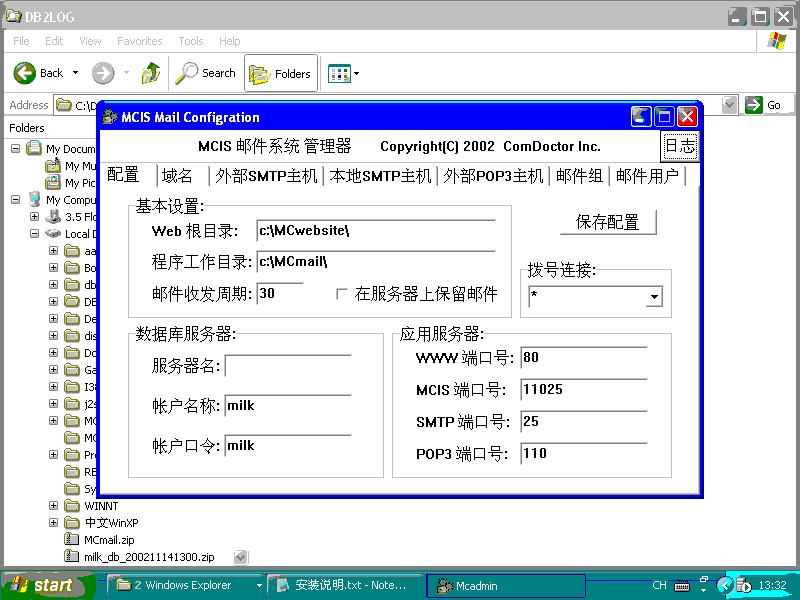The width and height of the screenshot is (800, 600).
Task: Switch to 安装说明.txt in Notepad via taskbar
Action: [x=330, y=585]
